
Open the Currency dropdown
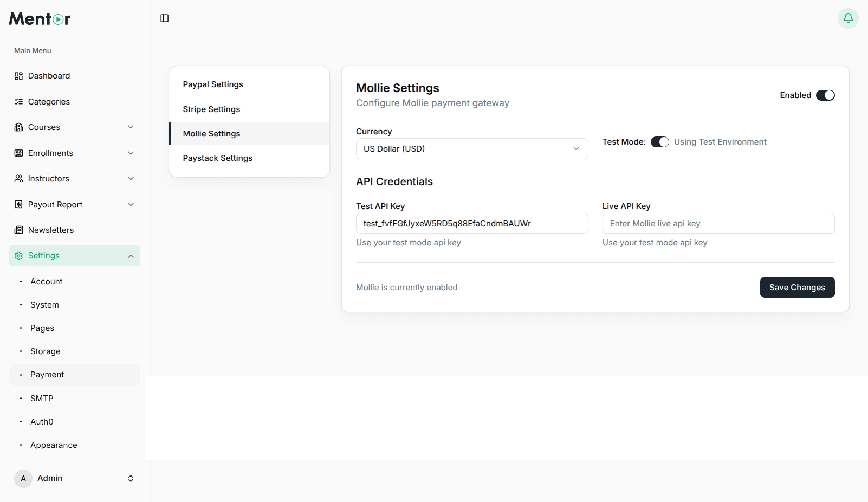click(x=471, y=148)
